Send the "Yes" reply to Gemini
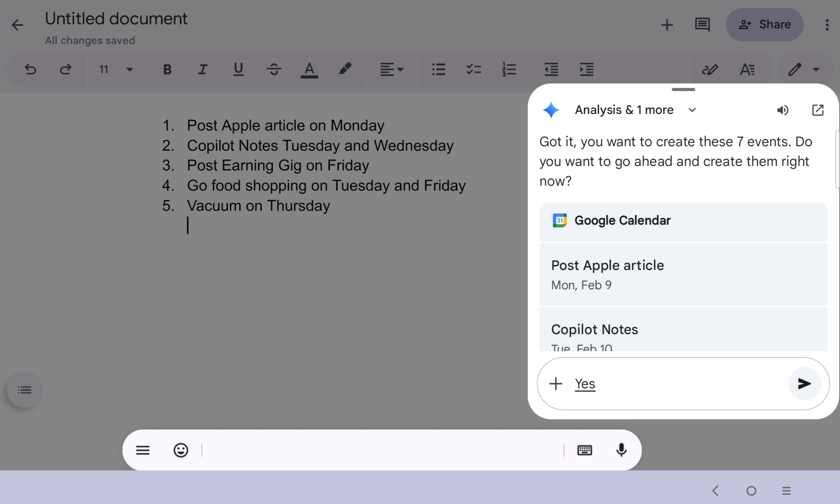 (x=804, y=383)
